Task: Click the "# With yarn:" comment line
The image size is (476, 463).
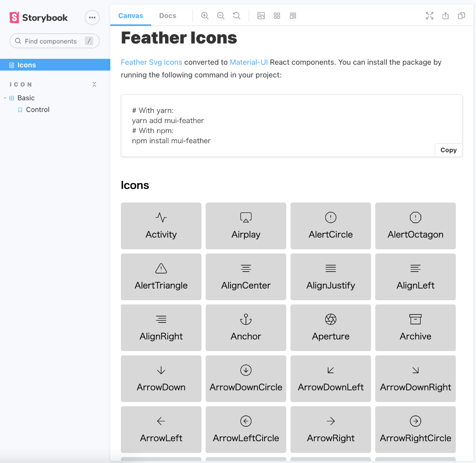Action: (x=153, y=110)
